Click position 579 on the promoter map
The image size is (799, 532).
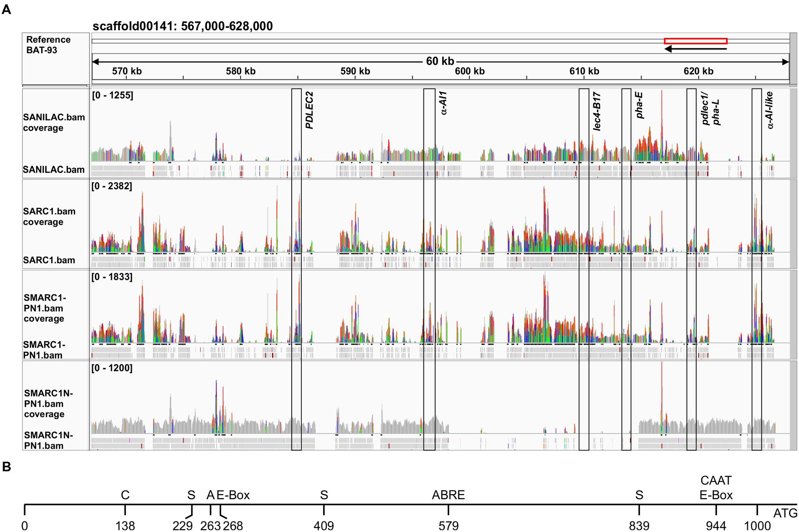tap(448, 526)
